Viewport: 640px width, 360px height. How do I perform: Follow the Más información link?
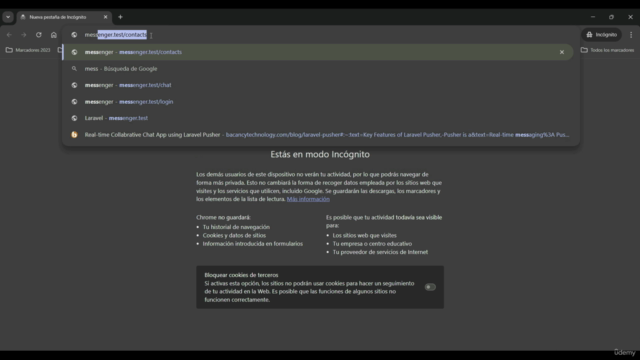308,199
